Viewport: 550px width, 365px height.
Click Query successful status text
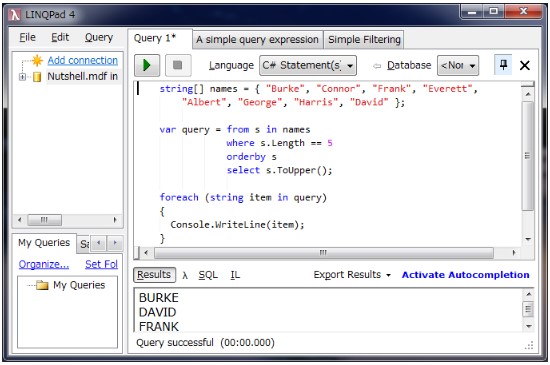tap(205, 343)
